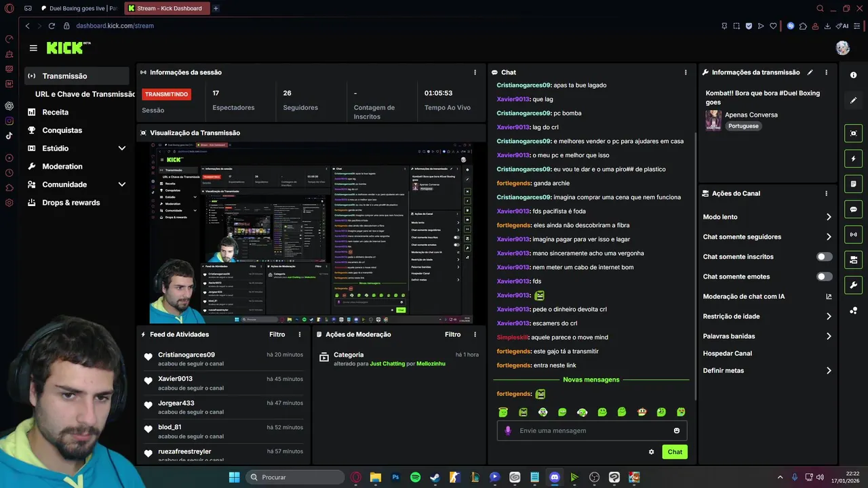Viewport: 868px width, 488px height.
Task: Click the Novas mensagens divider link
Action: [591, 380]
